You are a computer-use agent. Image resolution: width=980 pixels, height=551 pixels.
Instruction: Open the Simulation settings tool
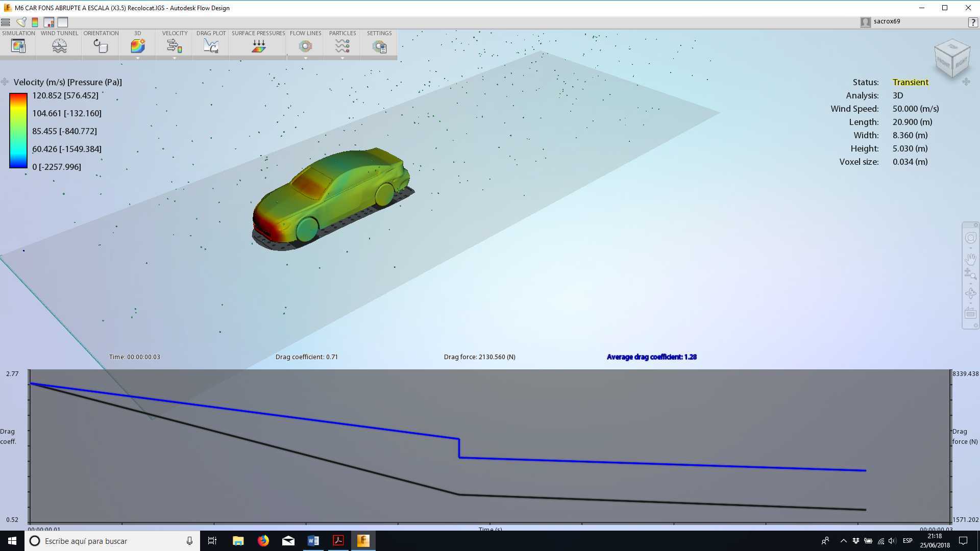coord(18,46)
